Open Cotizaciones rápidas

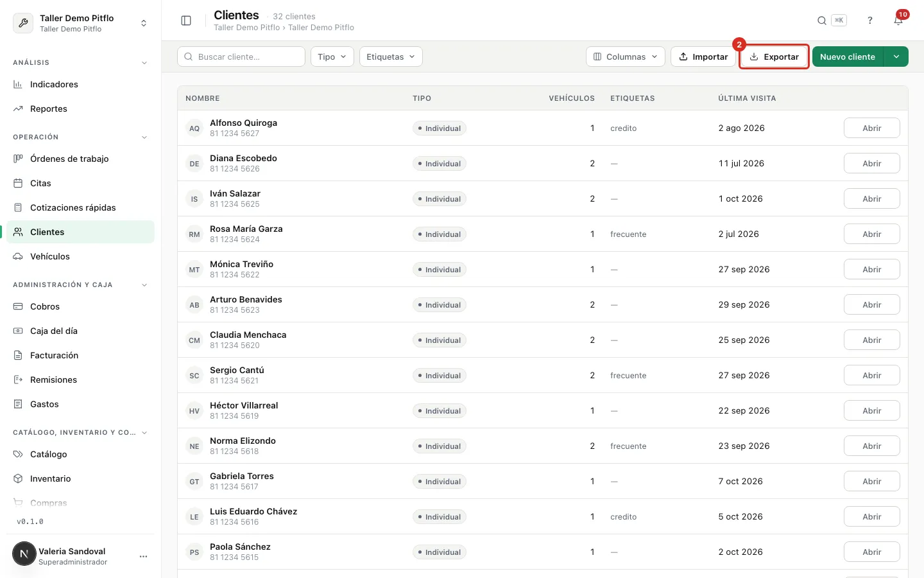tap(81, 207)
